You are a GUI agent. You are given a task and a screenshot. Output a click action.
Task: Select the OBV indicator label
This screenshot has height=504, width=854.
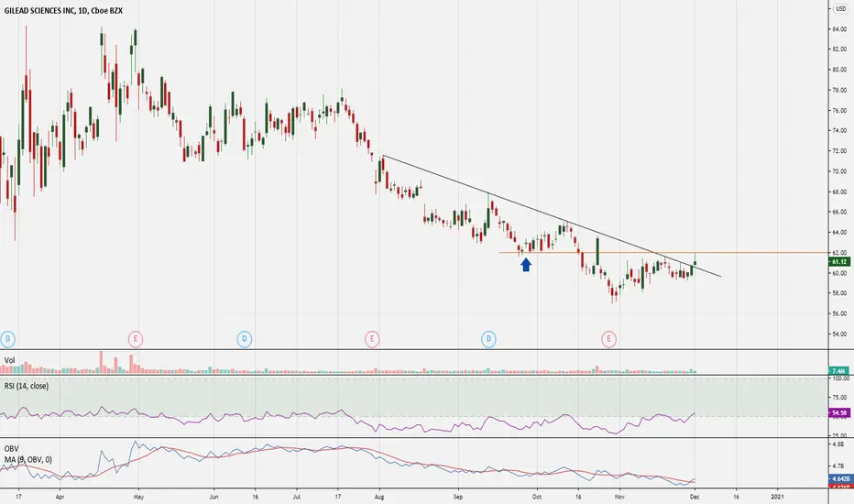point(11,448)
